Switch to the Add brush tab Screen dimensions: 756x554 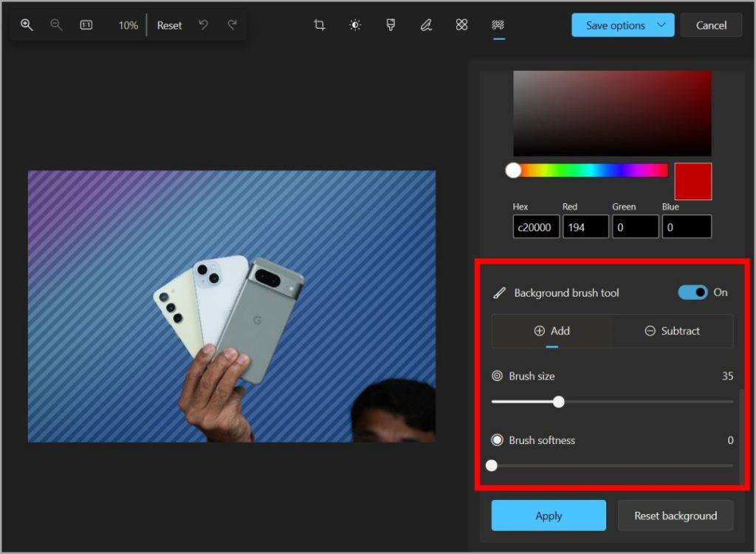pyautogui.click(x=552, y=331)
